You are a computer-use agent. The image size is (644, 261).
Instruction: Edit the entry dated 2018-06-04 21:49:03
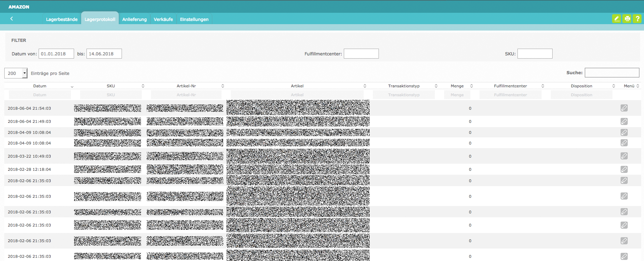click(x=624, y=121)
